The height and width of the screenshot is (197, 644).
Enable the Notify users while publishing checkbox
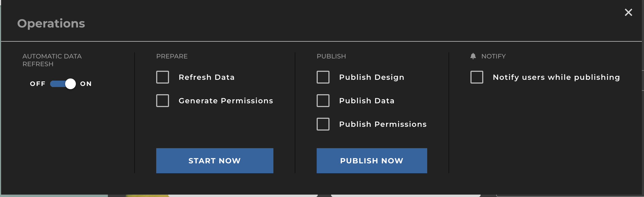[477, 77]
